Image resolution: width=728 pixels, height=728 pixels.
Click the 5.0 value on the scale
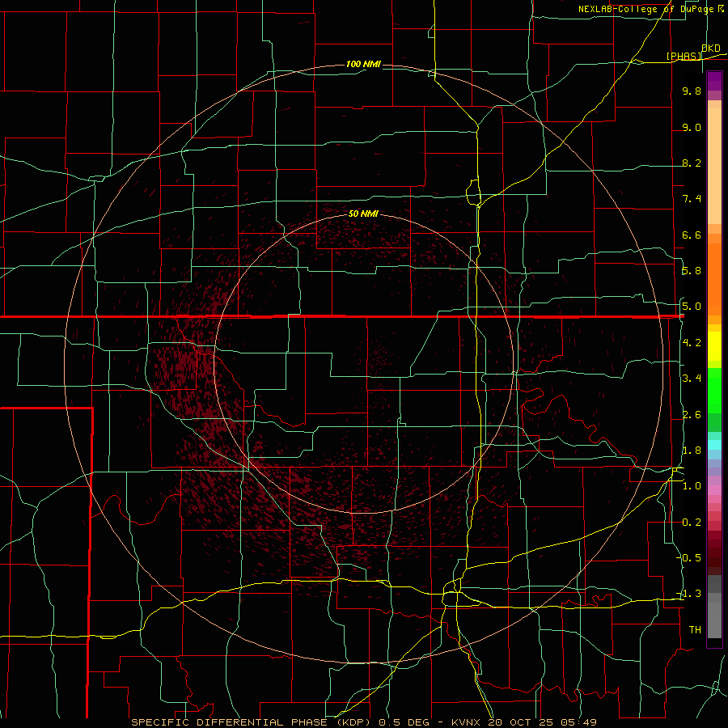coord(692,307)
